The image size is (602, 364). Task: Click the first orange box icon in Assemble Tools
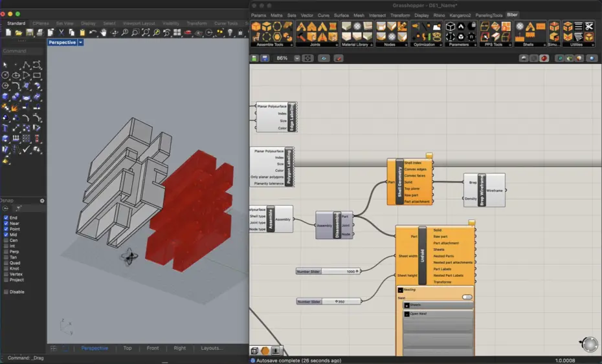click(256, 27)
